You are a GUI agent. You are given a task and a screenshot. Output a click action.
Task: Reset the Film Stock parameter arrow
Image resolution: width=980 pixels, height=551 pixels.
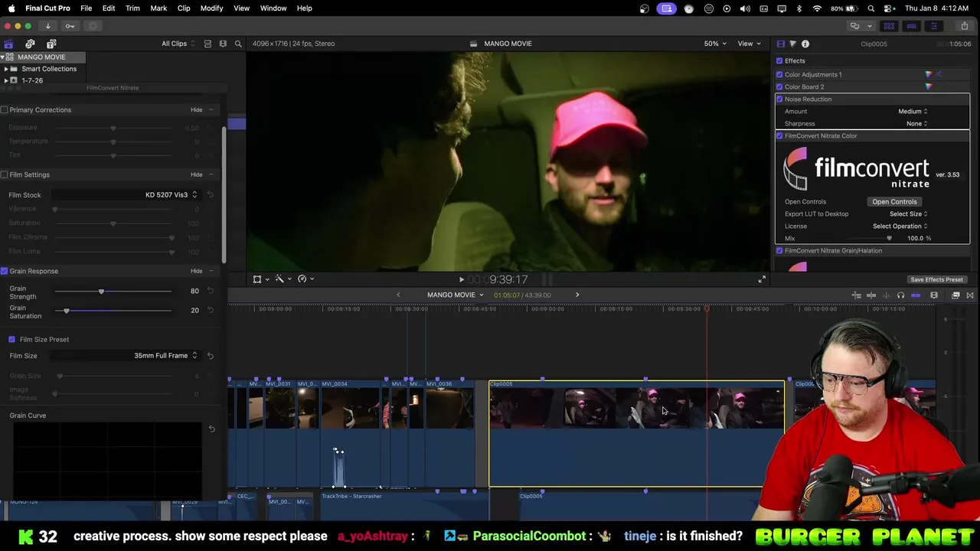[211, 195]
